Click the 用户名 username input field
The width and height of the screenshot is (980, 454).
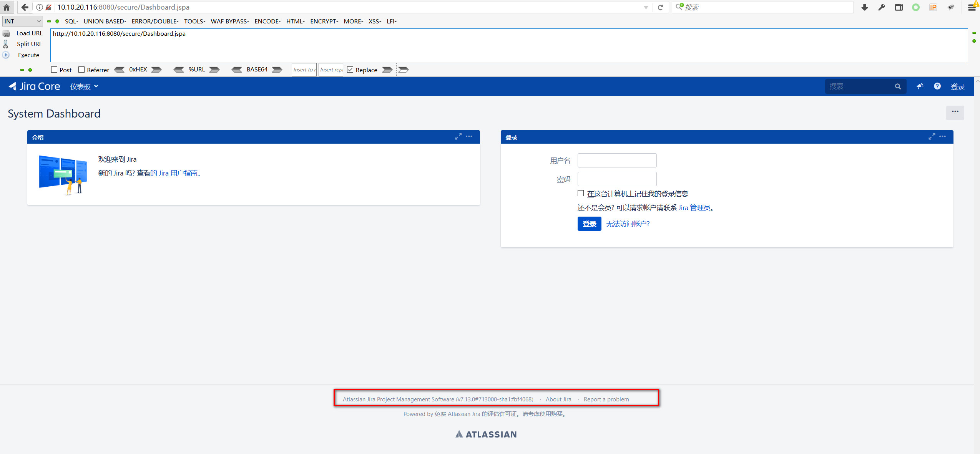(617, 160)
